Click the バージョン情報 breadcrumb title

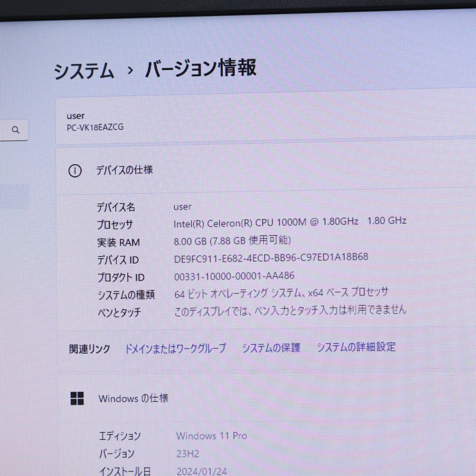[201, 68]
